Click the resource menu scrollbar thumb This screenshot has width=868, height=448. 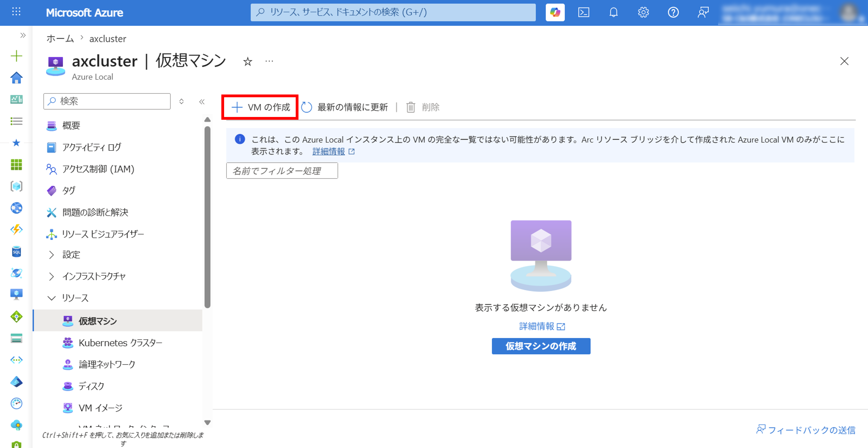point(208,217)
